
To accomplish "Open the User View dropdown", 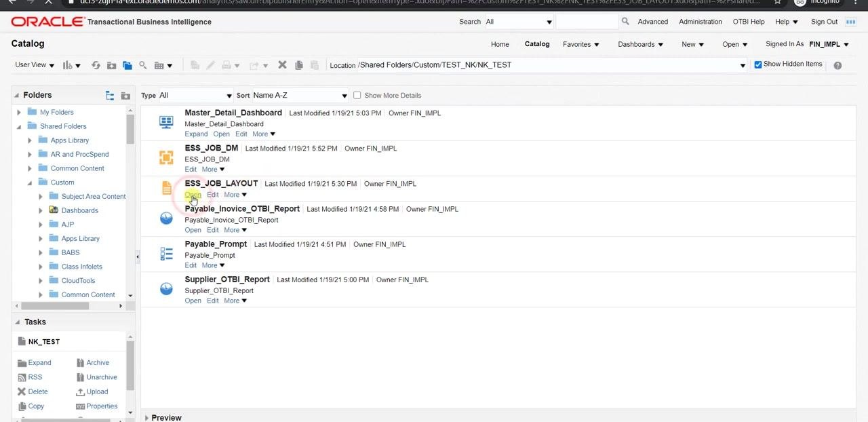I will pos(35,65).
